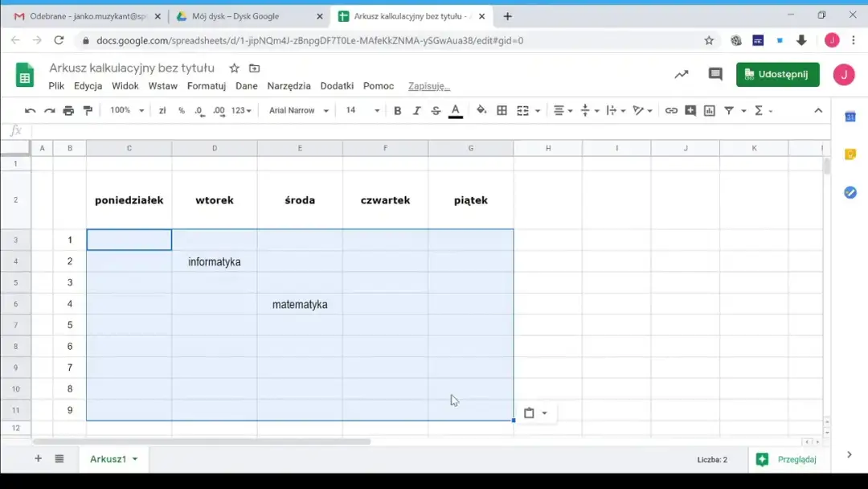
Task: Toggle strikethrough formatting
Action: pyautogui.click(x=435, y=110)
